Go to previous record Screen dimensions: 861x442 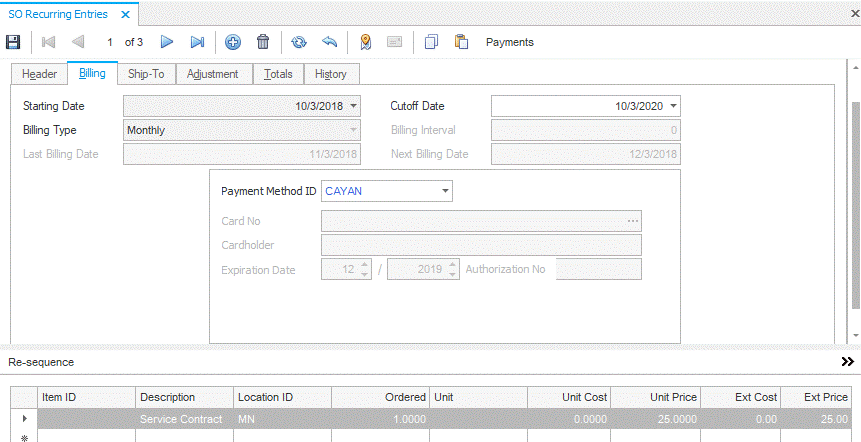pos(78,42)
